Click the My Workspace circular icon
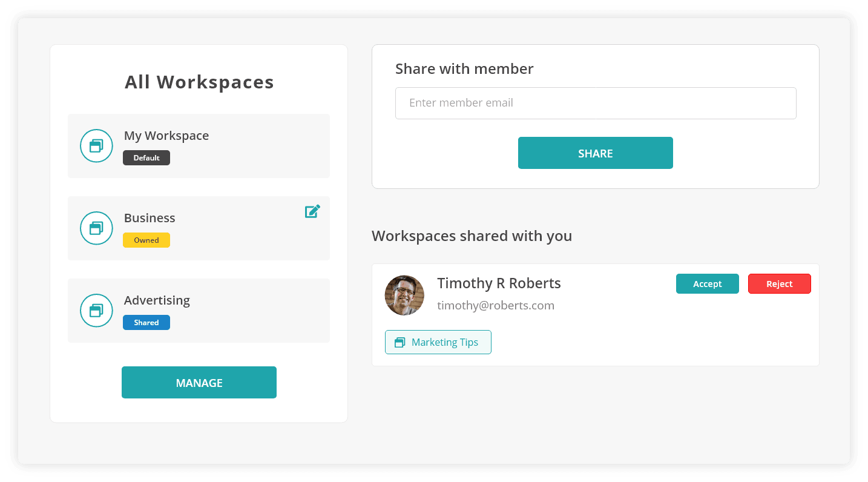 point(97,146)
